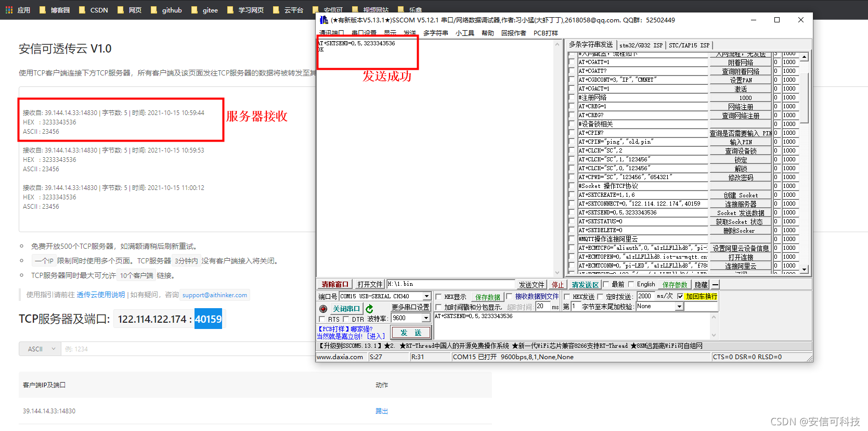Open the ASCII format dropdown on webpage
Screen dimensions: 868x431
[40, 349]
